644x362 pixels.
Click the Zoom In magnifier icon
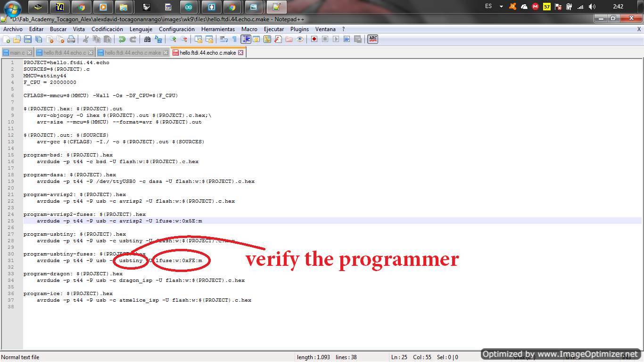pos(173,39)
